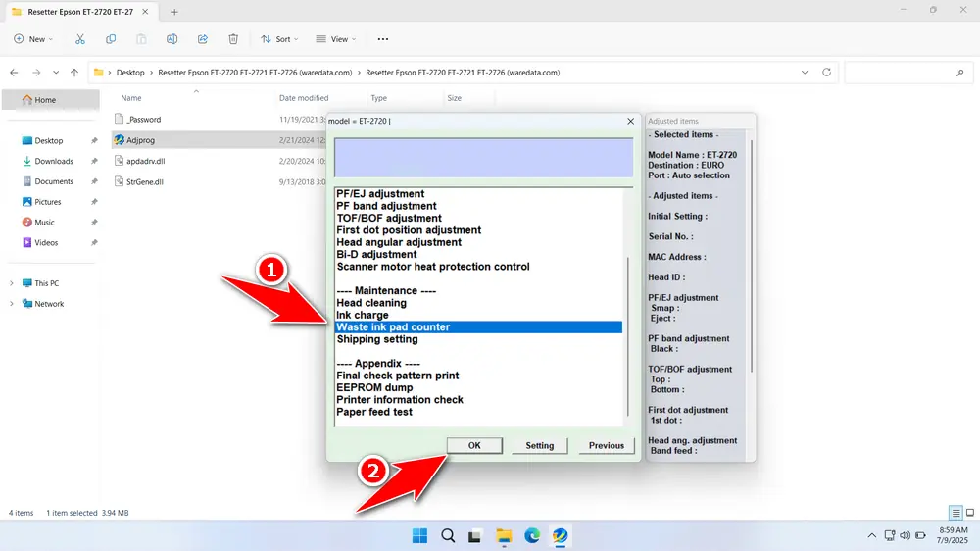Image resolution: width=980 pixels, height=551 pixels.
Task: Select Printer information check item
Action: click(400, 400)
